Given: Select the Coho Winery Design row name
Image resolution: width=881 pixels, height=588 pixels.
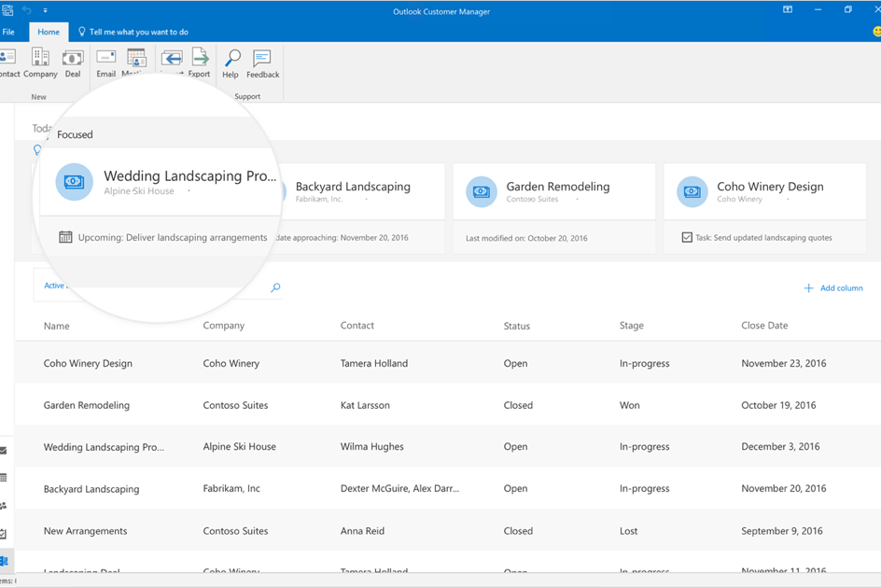Looking at the screenshot, I should (88, 363).
